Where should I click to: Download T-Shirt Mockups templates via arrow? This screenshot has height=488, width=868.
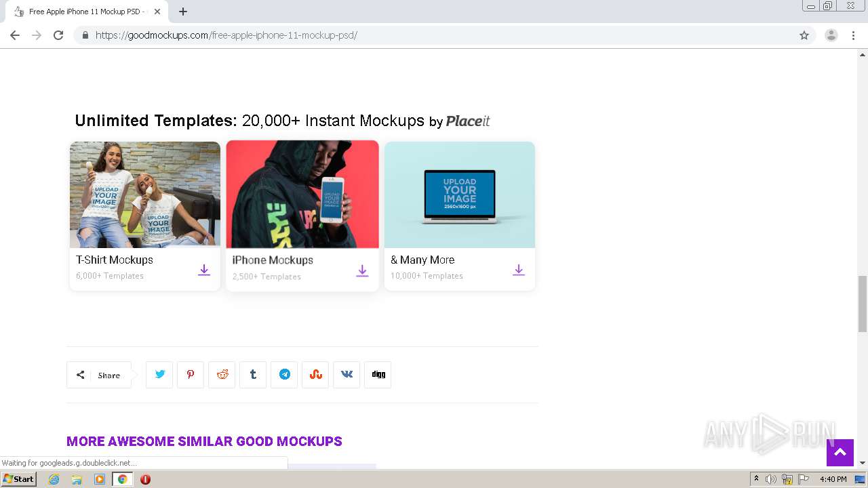click(x=204, y=270)
